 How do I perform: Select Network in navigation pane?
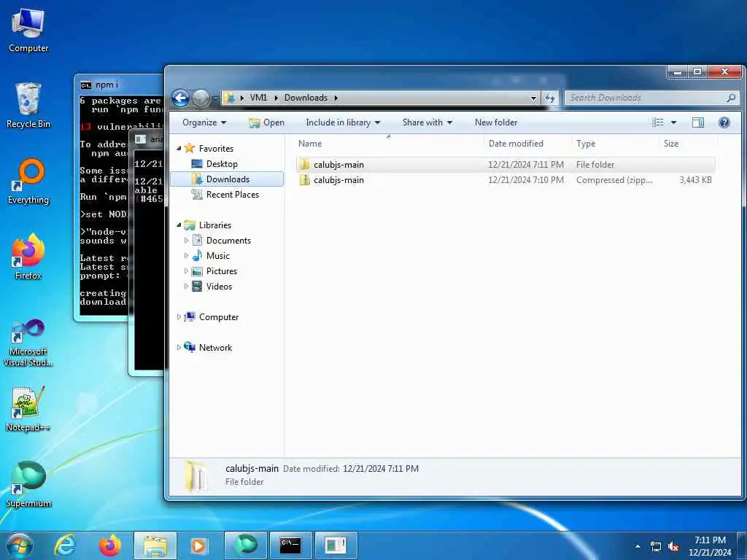click(x=215, y=348)
